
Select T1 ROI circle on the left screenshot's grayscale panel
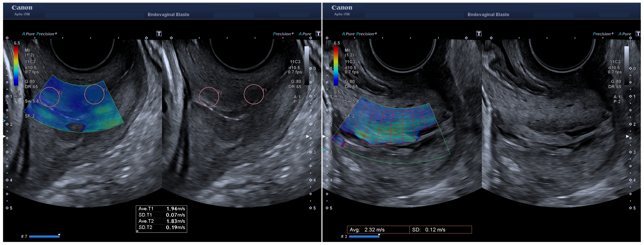click(254, 94)
